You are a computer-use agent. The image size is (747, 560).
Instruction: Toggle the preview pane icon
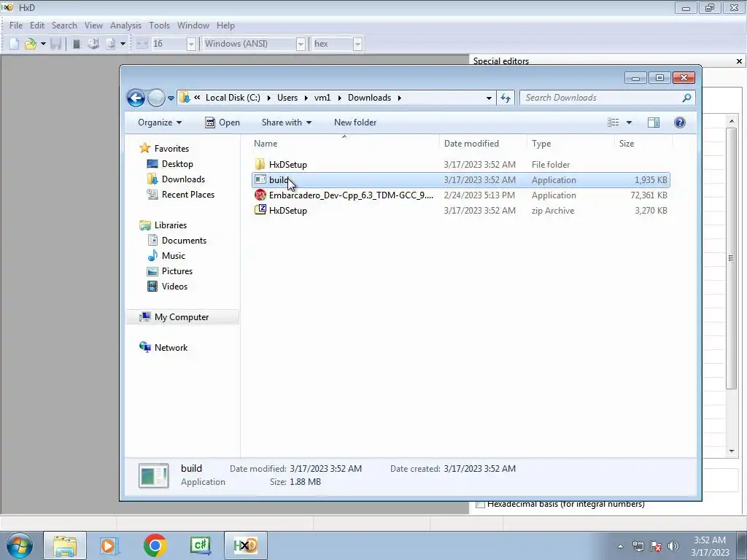tap(654, 122)
